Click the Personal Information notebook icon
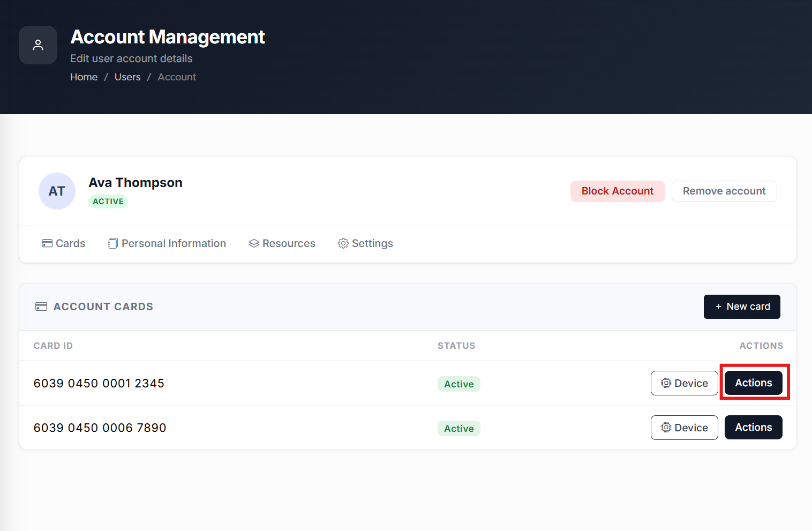812x531 pixels. (x=112, y=243)
